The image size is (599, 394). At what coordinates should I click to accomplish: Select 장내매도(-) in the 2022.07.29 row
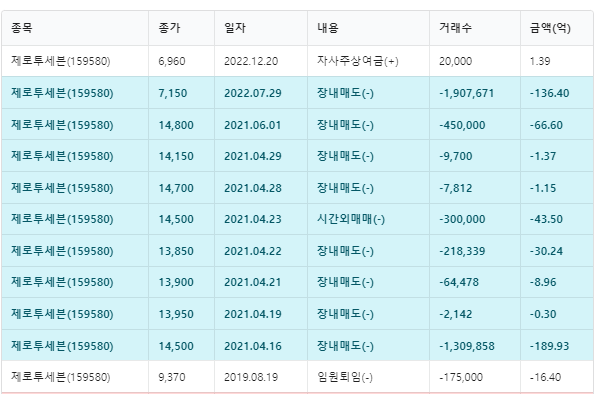345,93
